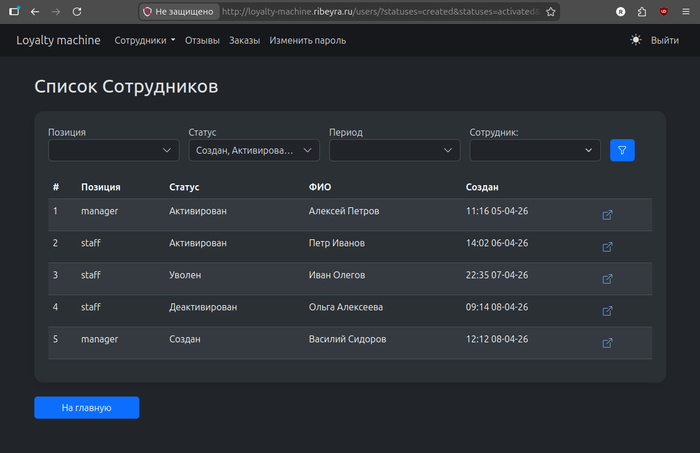The height and width of the screenshot is (453, 700).
Task: Click the На главную button
Action: 86,408
